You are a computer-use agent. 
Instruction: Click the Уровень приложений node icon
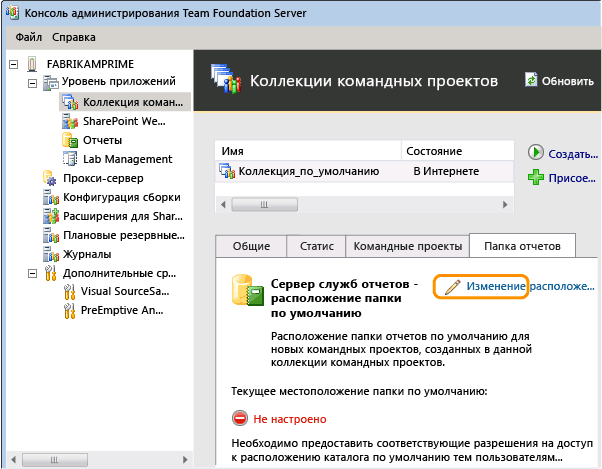(50, 82)
